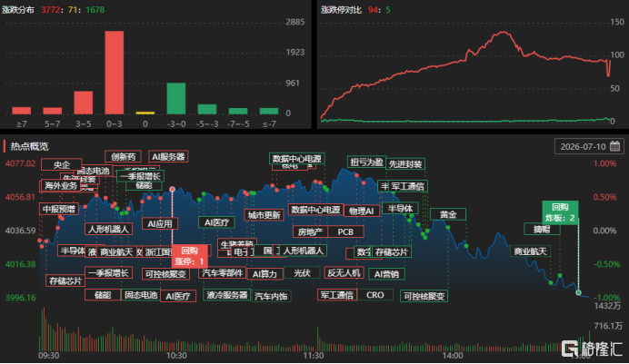The image size is (629, 364).
Task: Select the 汽车零部件 tag
Action: (x=223, y=273)
